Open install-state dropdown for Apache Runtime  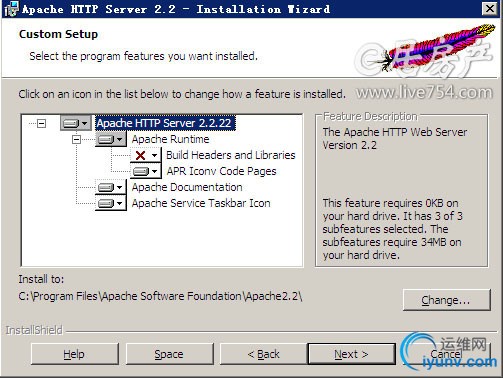click(x=111, y=139)
